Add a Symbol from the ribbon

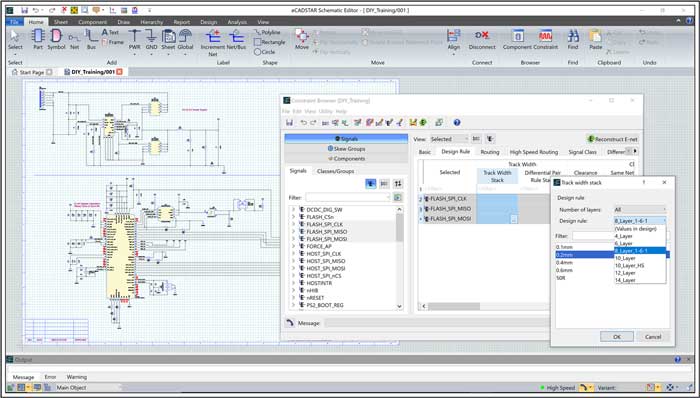pos(56,39)
